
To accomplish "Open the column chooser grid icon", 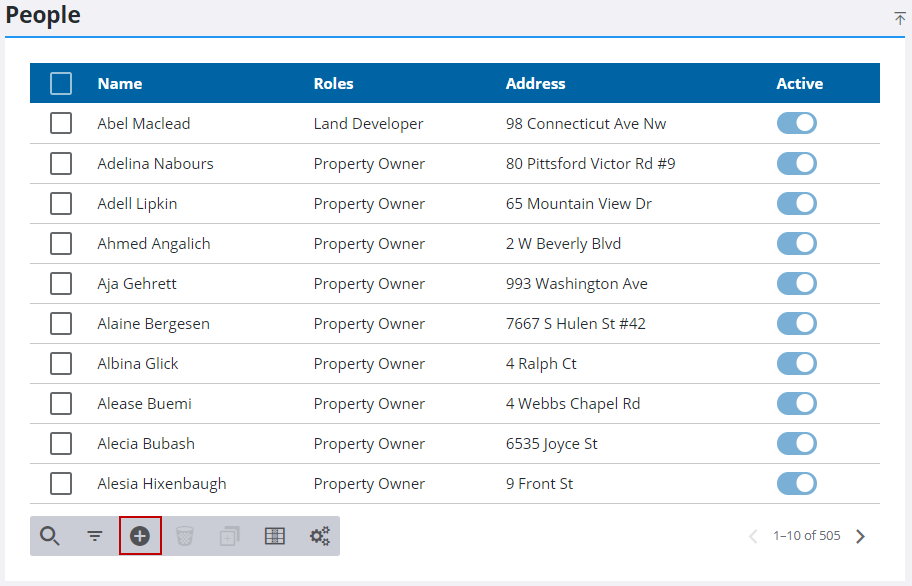I will pos(275,536).
